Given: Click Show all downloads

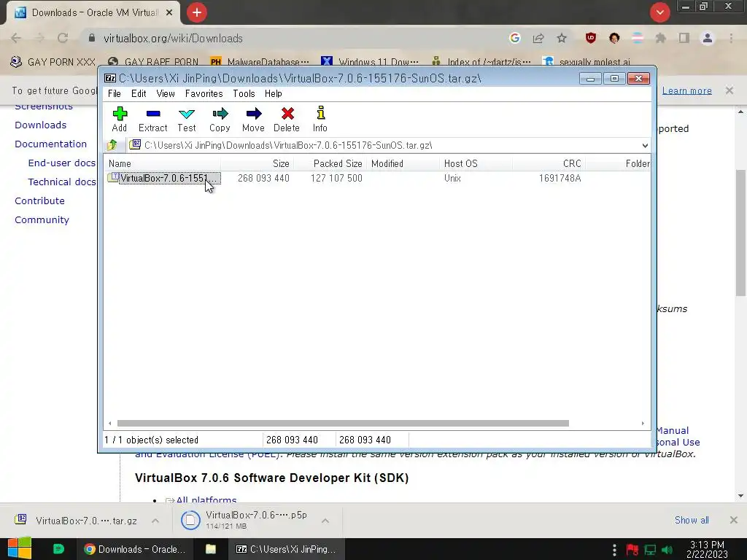Looking at the screenshot, I should 692,520.
